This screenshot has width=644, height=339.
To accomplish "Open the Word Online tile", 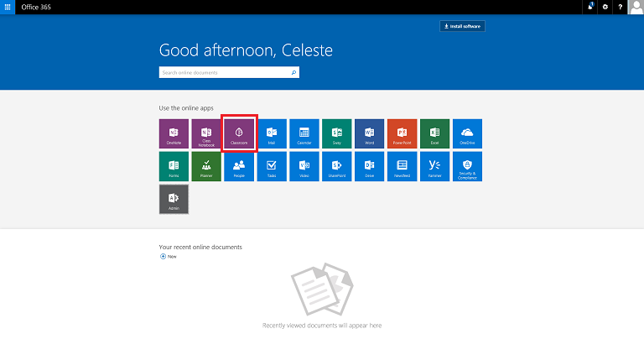I will click(369, 133).
